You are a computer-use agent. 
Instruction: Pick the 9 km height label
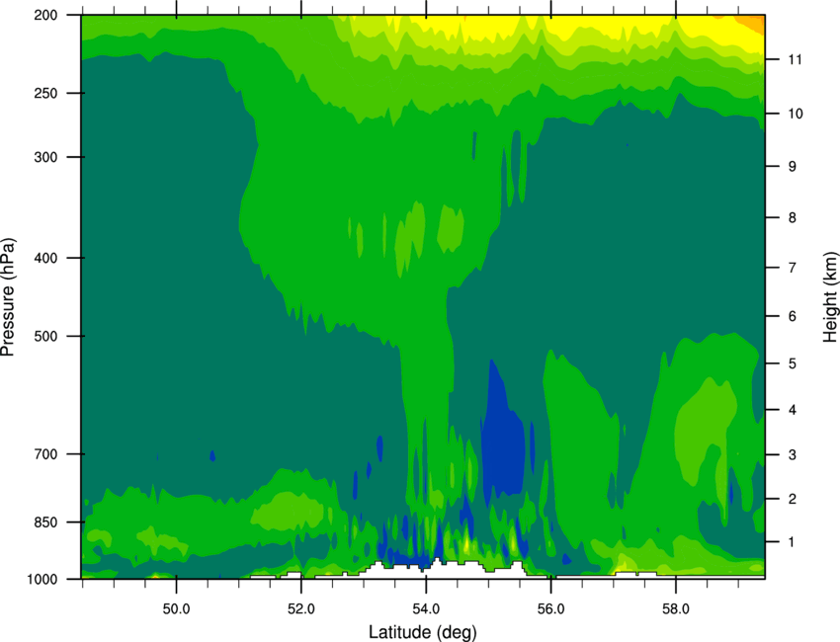793,167
